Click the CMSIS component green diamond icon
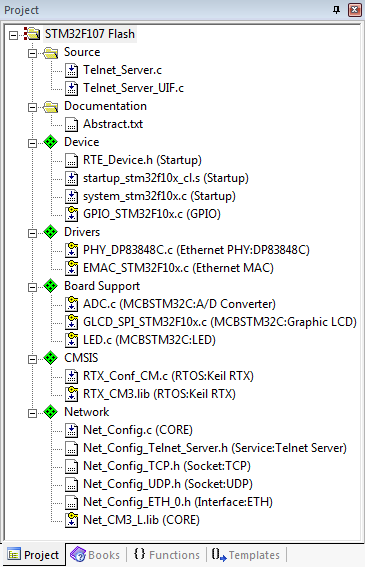This screenshot has width=365, height=567. [x=51, y=358]
